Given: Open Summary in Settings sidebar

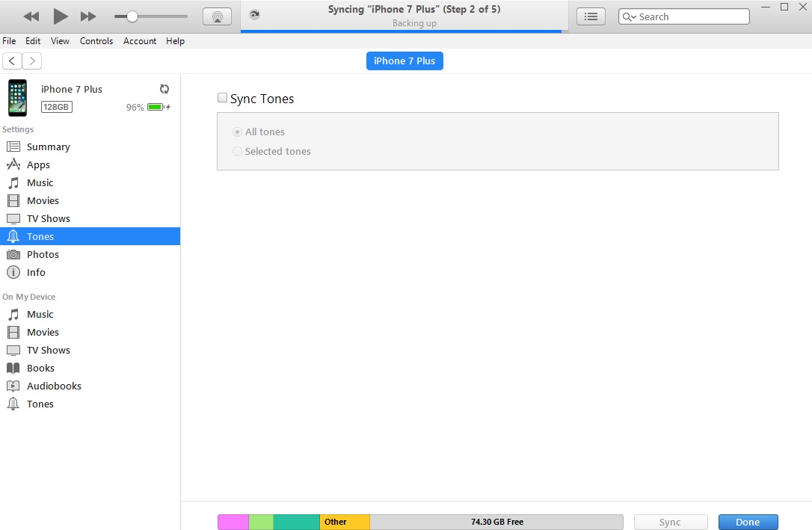Looking at the screenshot, I should click(90, 147).
